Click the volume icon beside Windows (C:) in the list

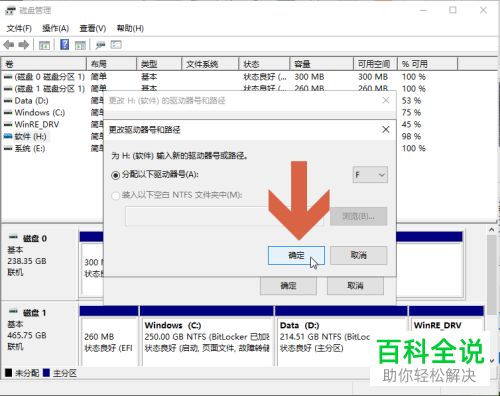[x=8, y=113]
